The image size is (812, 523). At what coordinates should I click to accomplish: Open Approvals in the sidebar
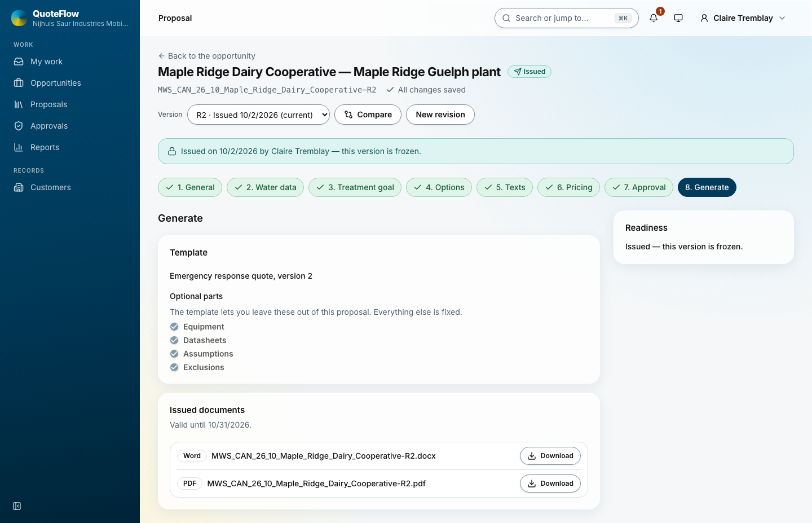(x=70, y=126)
